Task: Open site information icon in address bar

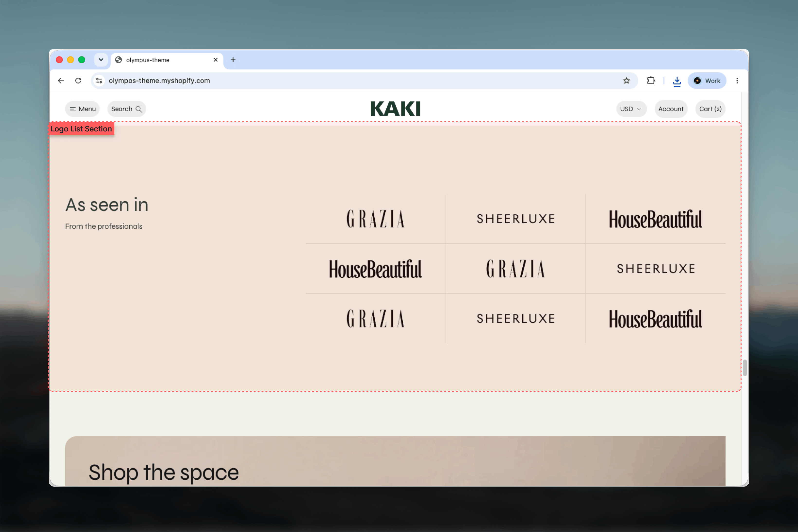Action: point(99,80)
